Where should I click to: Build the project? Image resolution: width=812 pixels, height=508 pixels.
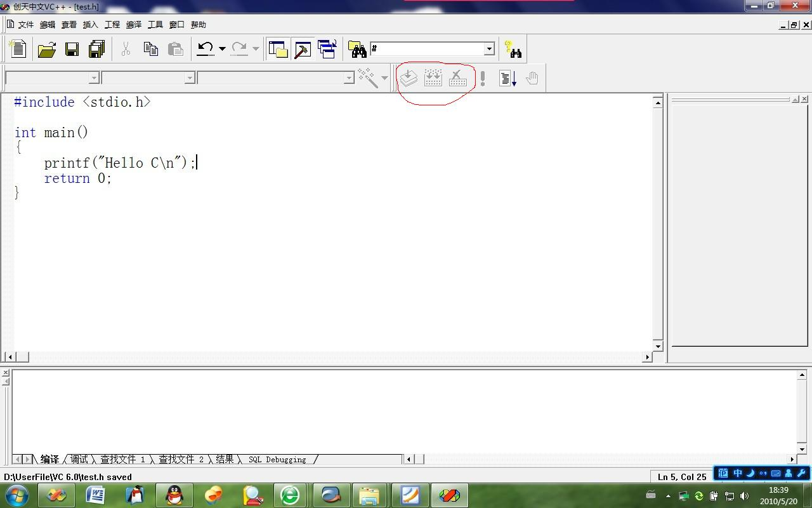433,78
